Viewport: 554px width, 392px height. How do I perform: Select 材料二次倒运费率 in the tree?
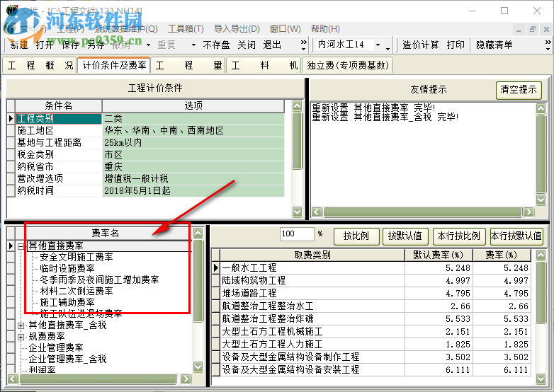[77, 291]
